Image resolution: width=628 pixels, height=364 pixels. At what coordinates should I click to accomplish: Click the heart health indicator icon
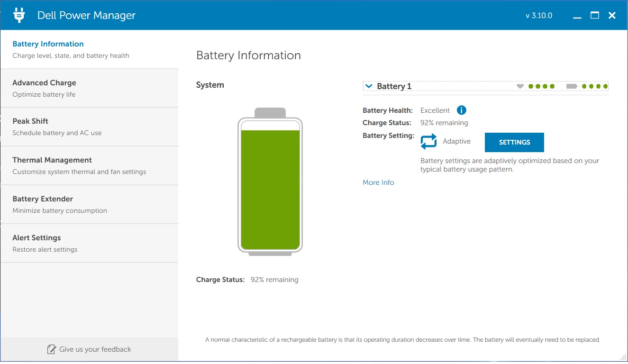click(x=520, y=86)
